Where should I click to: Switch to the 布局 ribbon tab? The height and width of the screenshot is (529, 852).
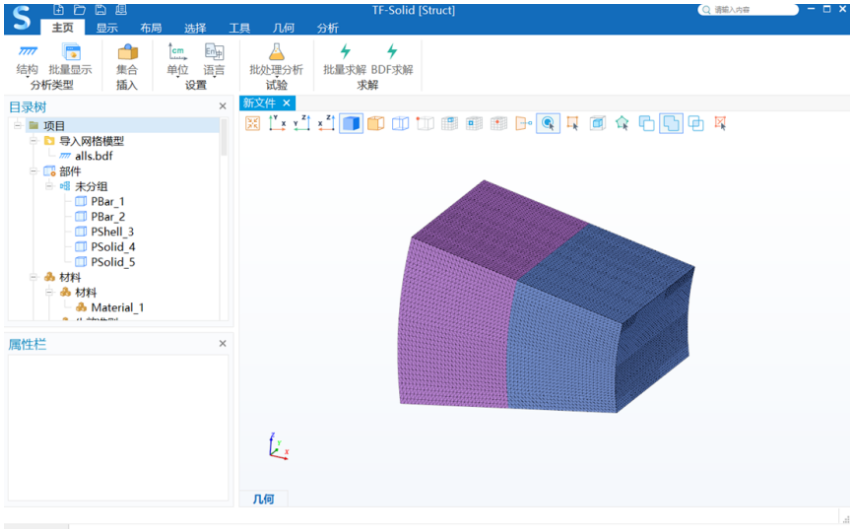(x=151, y=28)
